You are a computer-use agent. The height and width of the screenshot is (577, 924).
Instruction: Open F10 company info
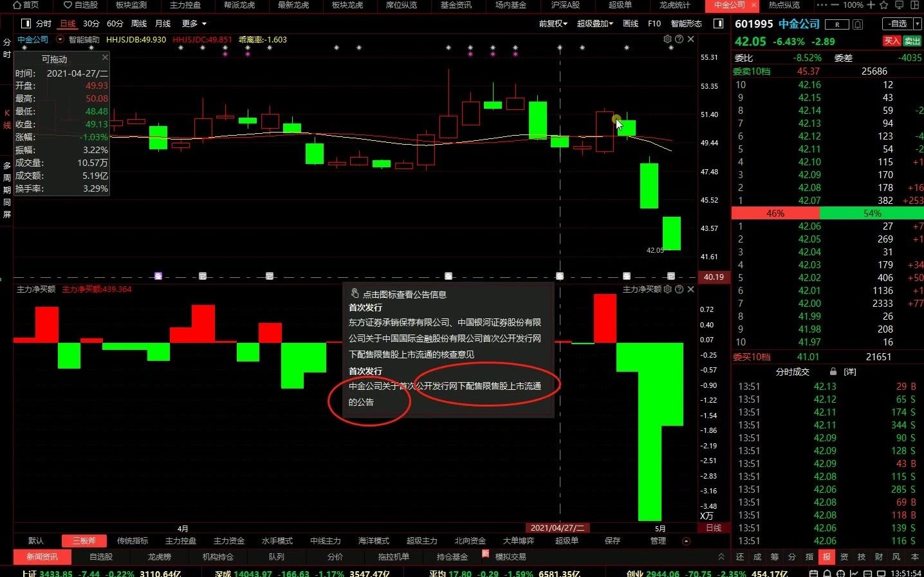click(654, 24)
